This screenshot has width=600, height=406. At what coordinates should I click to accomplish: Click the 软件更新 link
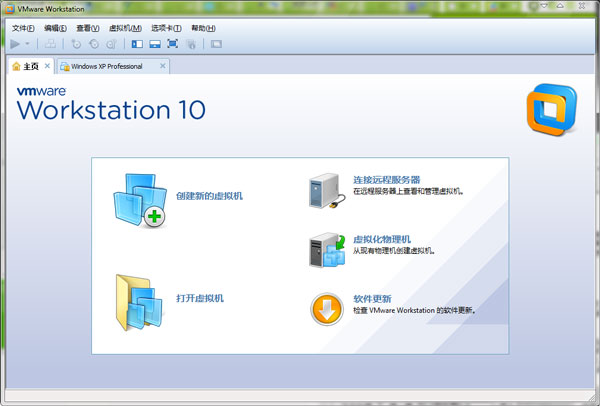point(372,299)
